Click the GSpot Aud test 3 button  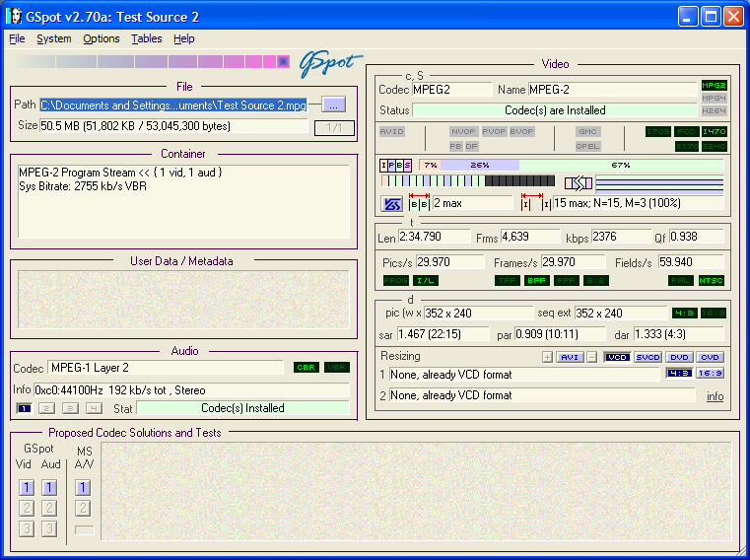coord(49,528)
